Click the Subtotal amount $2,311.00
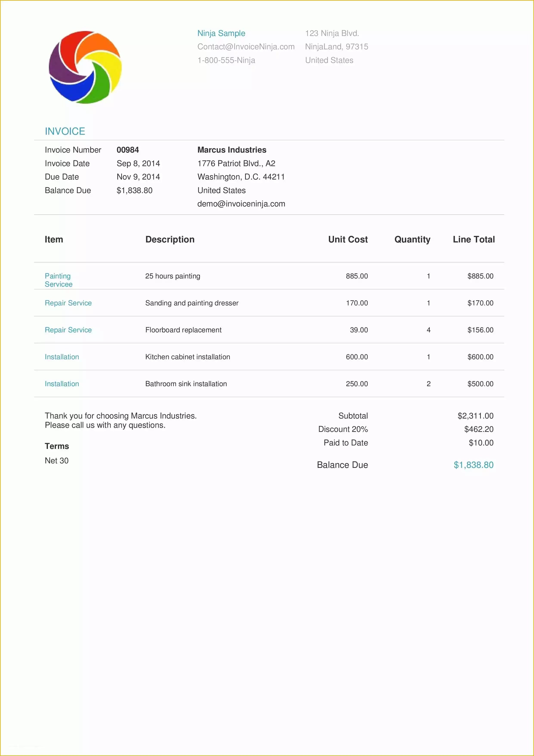The height and width of the screenshot is (756, 534). point(475,416)
